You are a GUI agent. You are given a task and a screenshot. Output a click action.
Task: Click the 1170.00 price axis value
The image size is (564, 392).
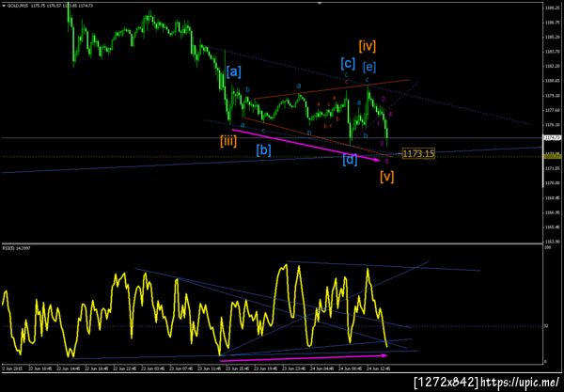point(553,183)
